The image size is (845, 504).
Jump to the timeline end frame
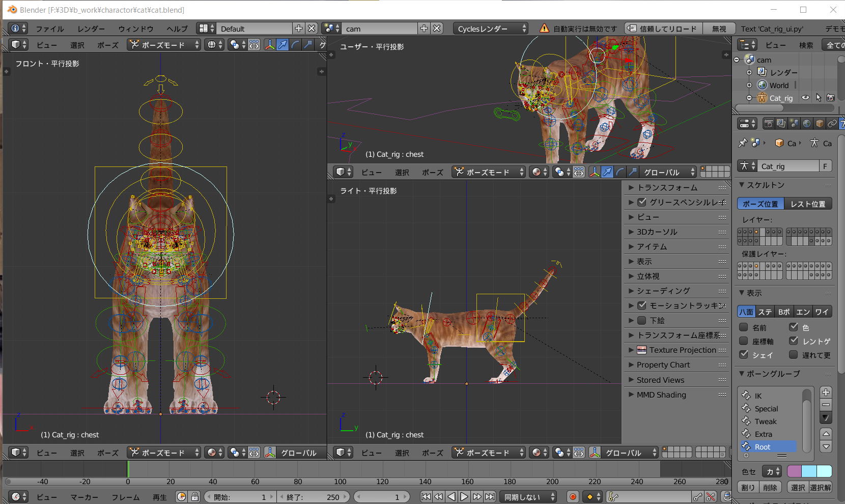[x=490, y=497]
